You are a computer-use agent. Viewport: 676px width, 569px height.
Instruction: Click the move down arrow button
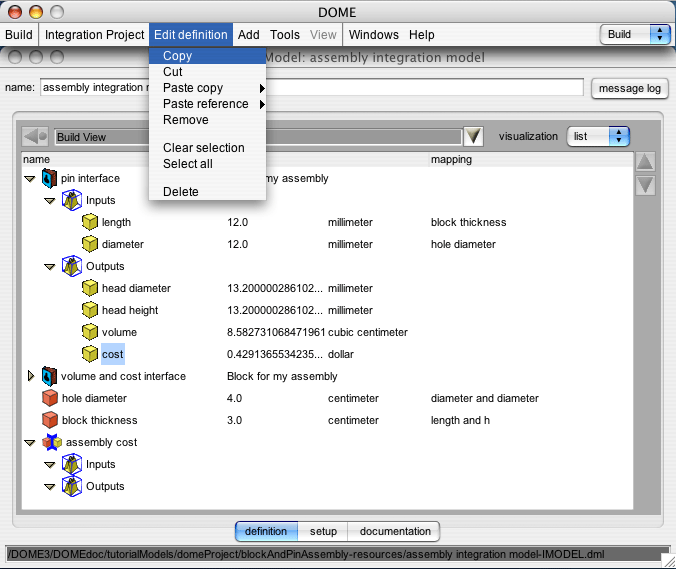[x=645, y=185]
